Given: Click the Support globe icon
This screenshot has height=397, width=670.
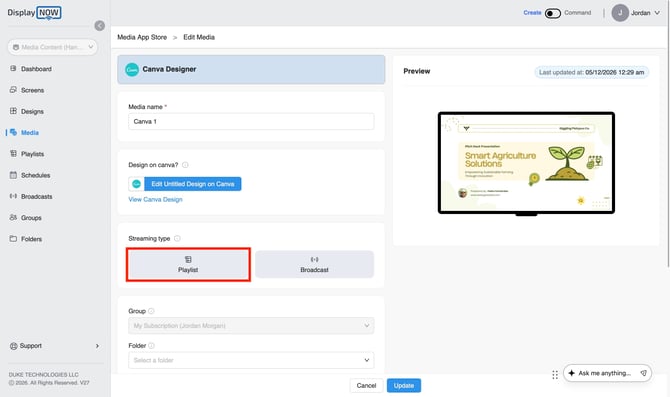Looking at the screenshot, I should coord(14,346).
